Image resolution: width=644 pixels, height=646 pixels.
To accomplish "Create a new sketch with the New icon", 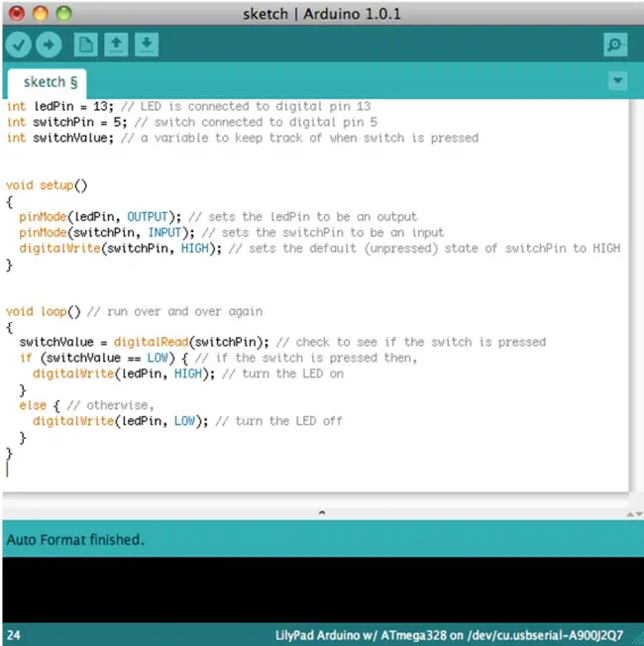I will 86,45.
